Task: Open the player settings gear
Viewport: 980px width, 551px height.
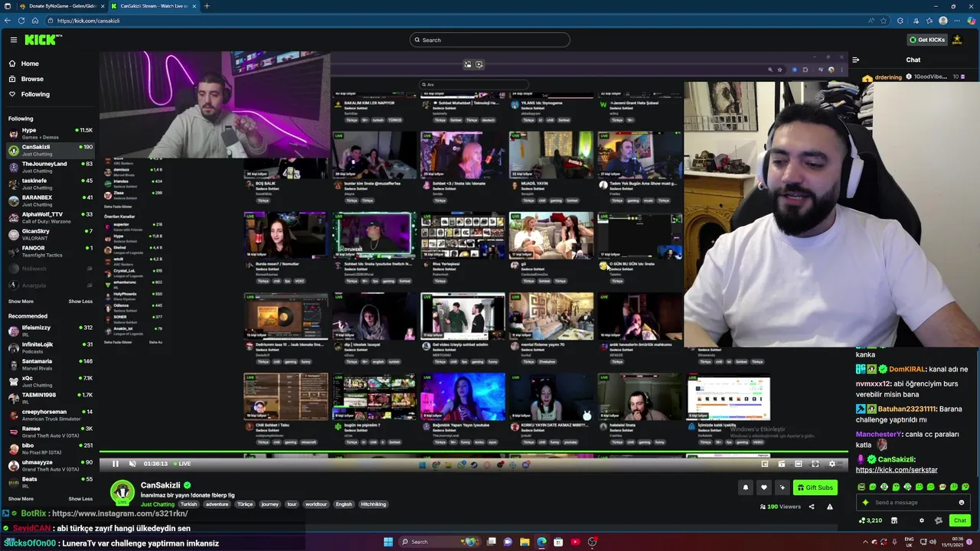Action: point(832,464)
